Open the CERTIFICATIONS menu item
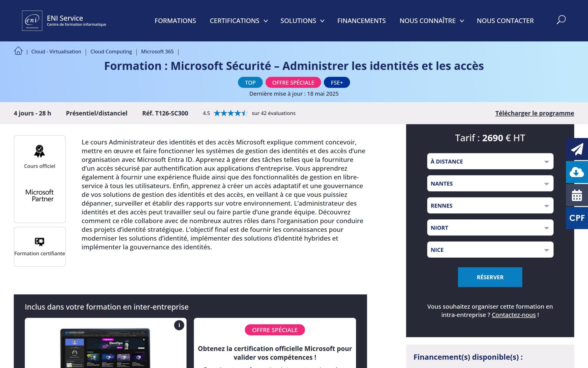Viewport: 588px width, 368px height. click(x=235, y=21)
